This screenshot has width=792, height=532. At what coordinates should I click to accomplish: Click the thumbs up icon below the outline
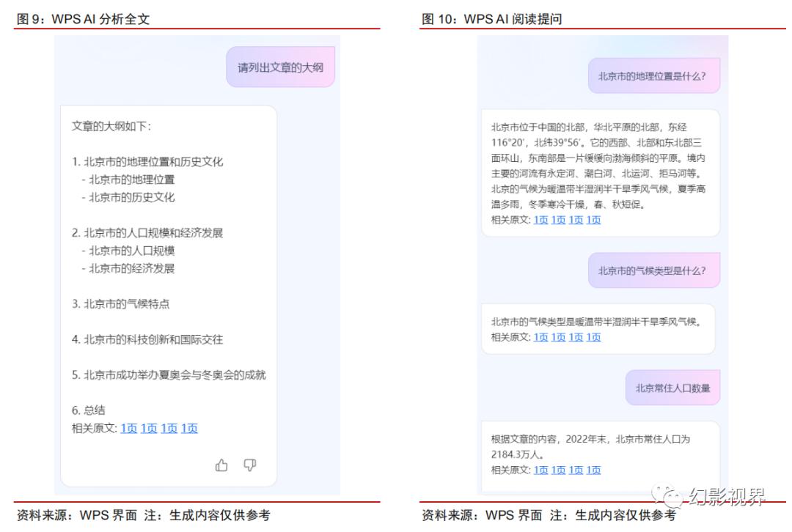tap(222, 465)
